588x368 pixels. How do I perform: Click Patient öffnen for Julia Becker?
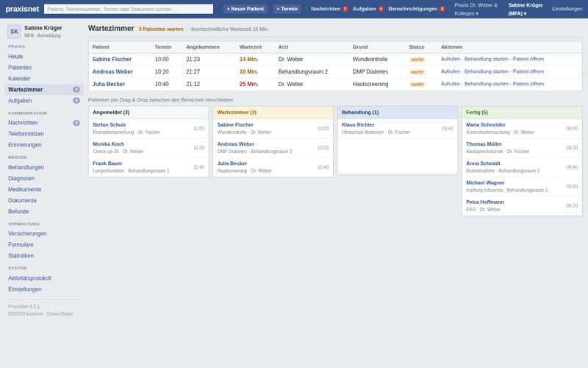pos(528,84)
